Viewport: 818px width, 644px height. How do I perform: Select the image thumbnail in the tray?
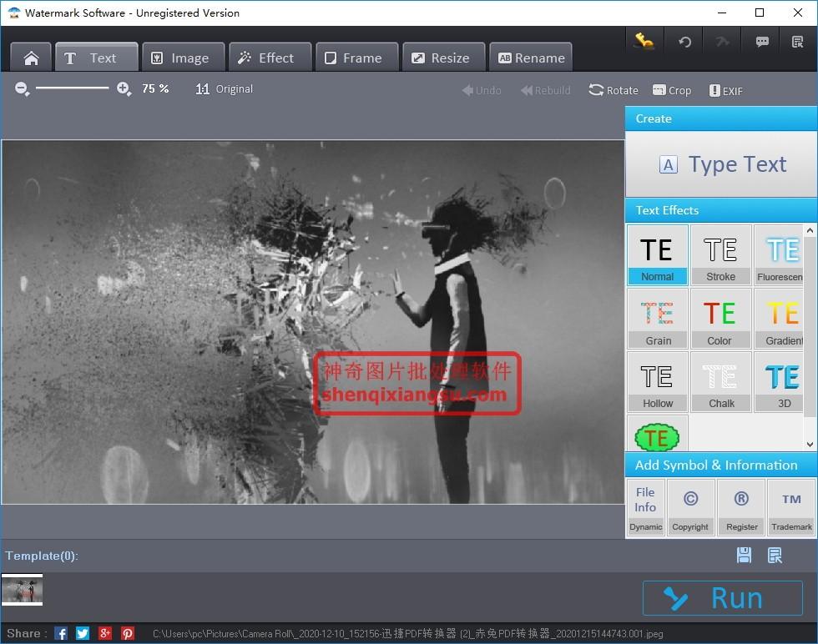pyautogui.click(x=22, y=590)
